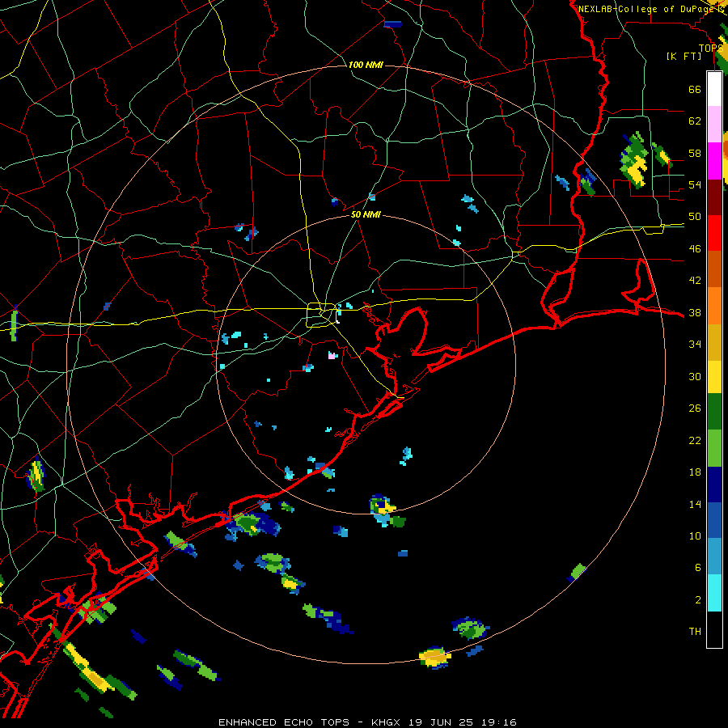Click the light green legend band
This screenshot has width=728, height=728.
click(714, 448)
